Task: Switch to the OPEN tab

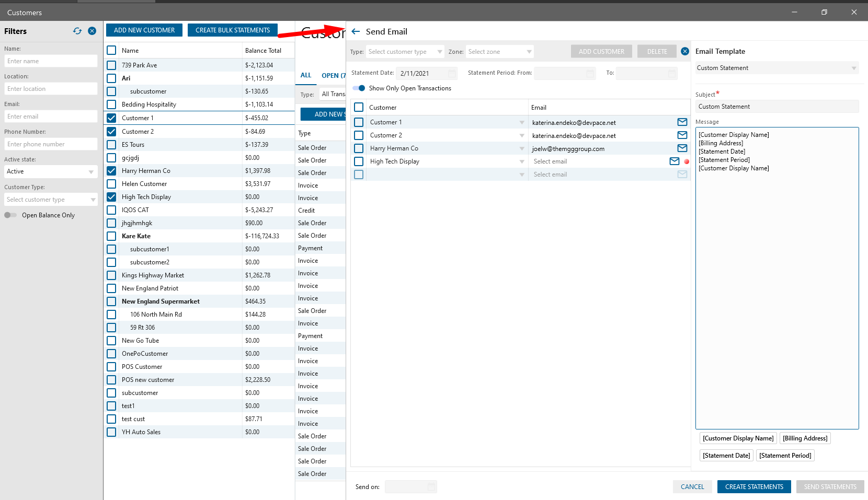Action: click(x=333, y=76)
